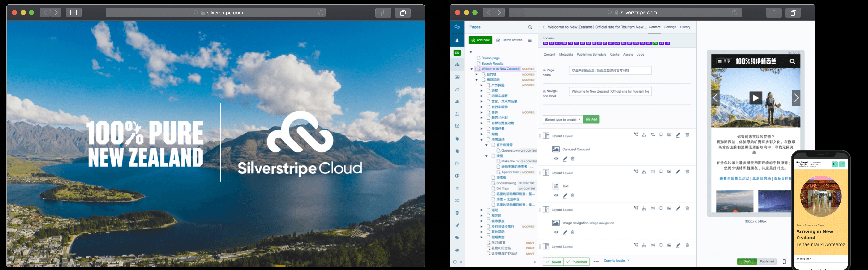Viewport: 868px width, 270px height.
Task: Open the History tab
Action: click(685, 27)
